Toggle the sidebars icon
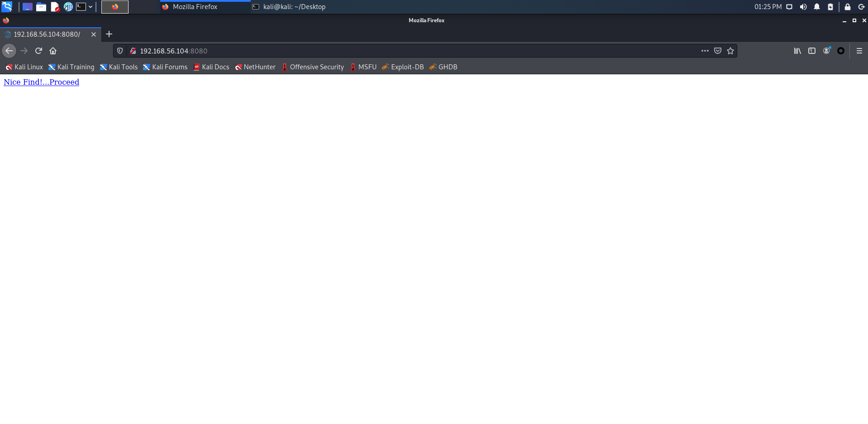This screenshot has width=868, height=424. (x=812, y=51)
